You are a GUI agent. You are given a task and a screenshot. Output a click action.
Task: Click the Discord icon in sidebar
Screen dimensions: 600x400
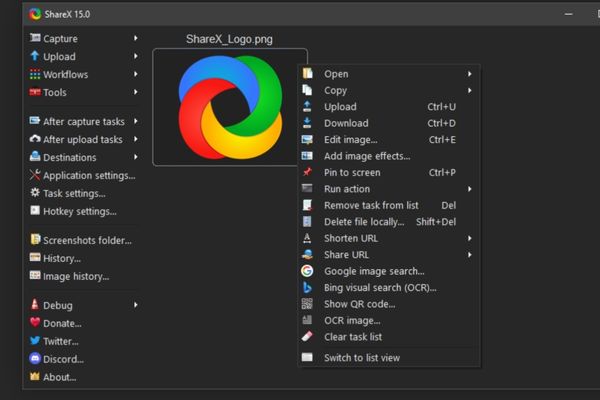point(35,359)
